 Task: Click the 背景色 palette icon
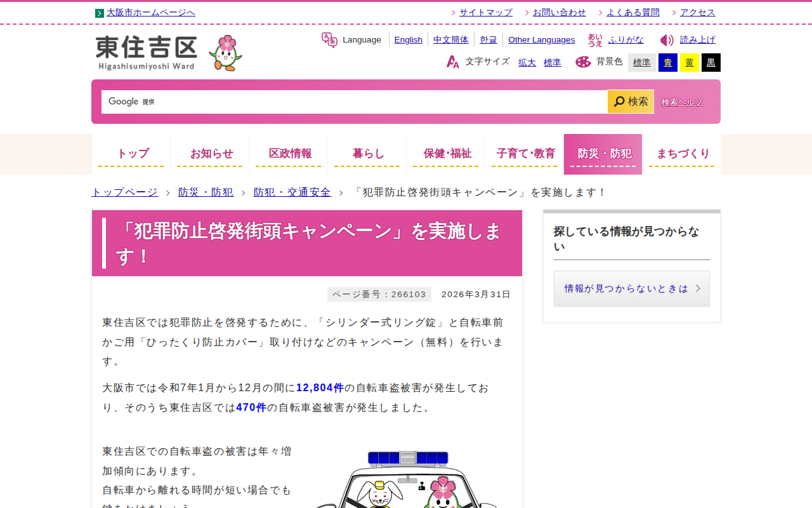pos(583,62)
